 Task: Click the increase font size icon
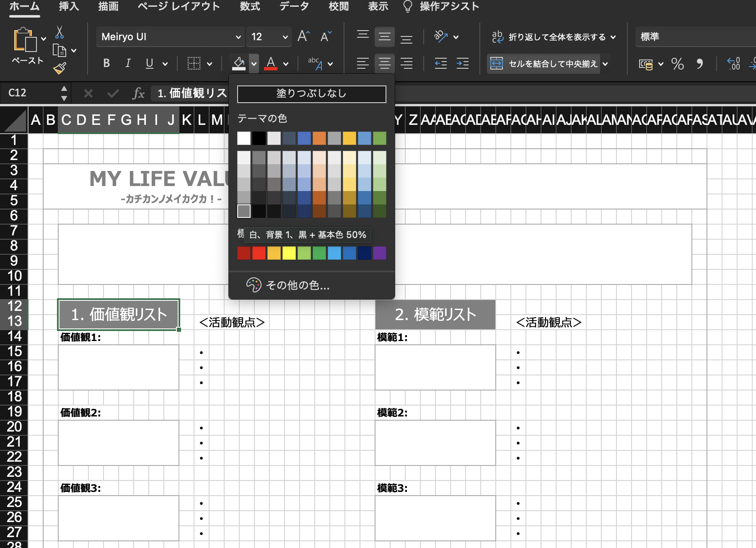(303, 36)
